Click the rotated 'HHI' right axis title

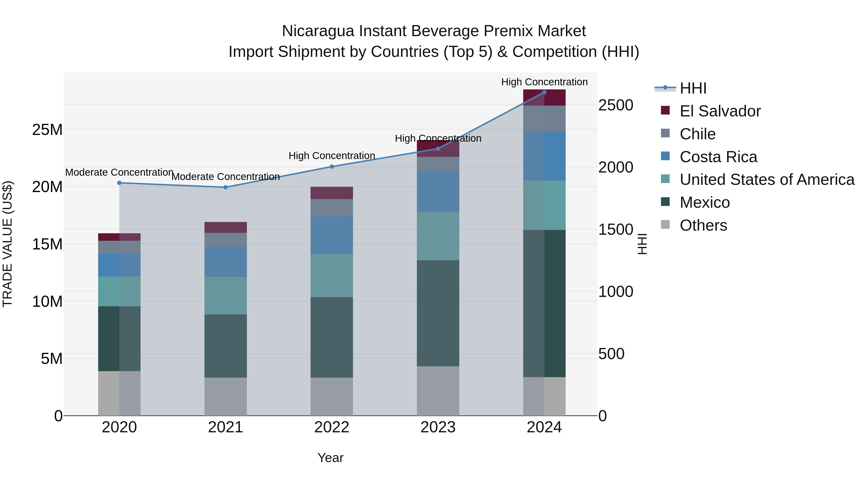tap(642, 244)
